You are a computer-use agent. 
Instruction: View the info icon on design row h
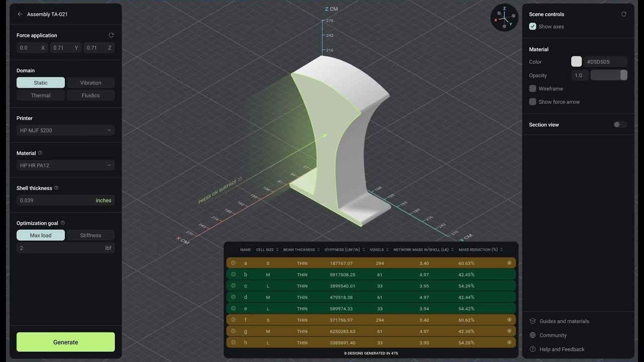(x=509, y=342)
